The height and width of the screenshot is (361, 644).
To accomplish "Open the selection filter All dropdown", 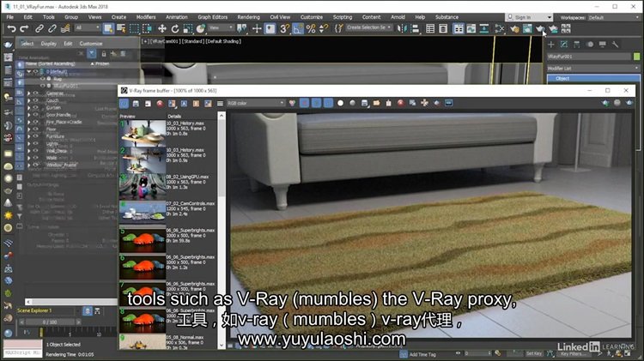I will click(88, 27).
